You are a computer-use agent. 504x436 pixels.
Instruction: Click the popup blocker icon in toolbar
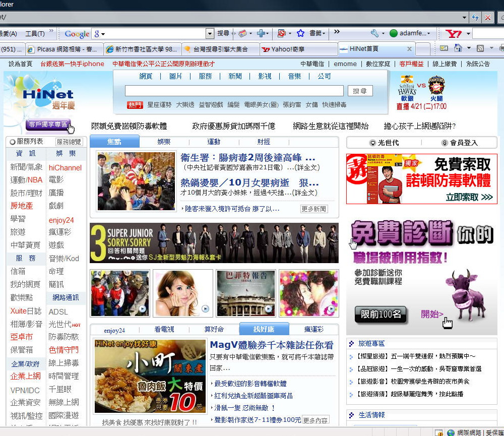click(282, 33)
